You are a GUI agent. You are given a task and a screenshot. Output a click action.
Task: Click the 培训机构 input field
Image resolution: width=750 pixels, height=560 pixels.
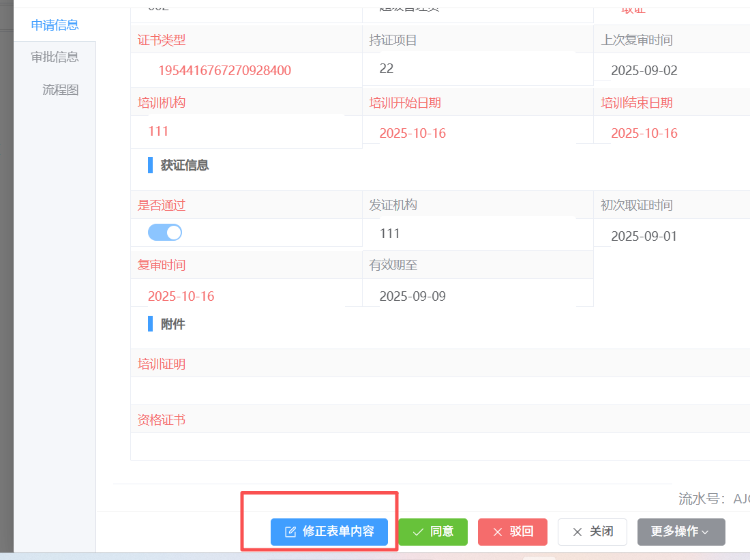(x=245, y=131)
